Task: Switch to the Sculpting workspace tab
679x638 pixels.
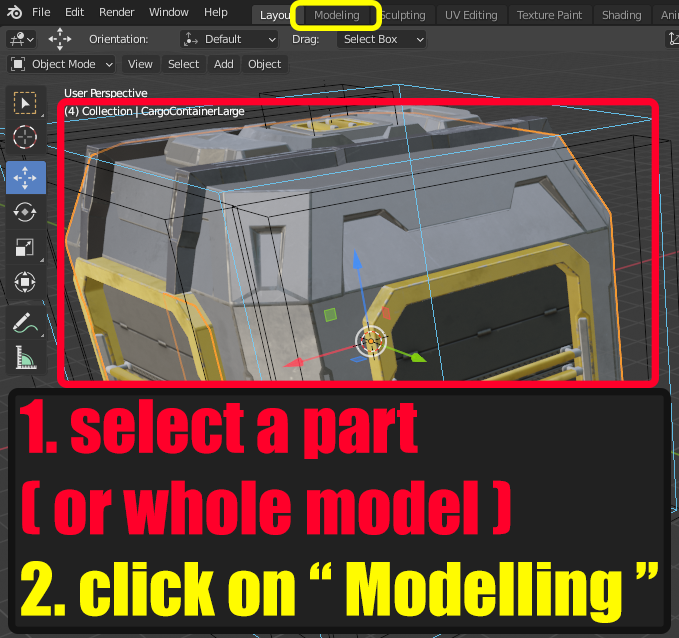Action: pyautogui.click(x=403, y=15)
